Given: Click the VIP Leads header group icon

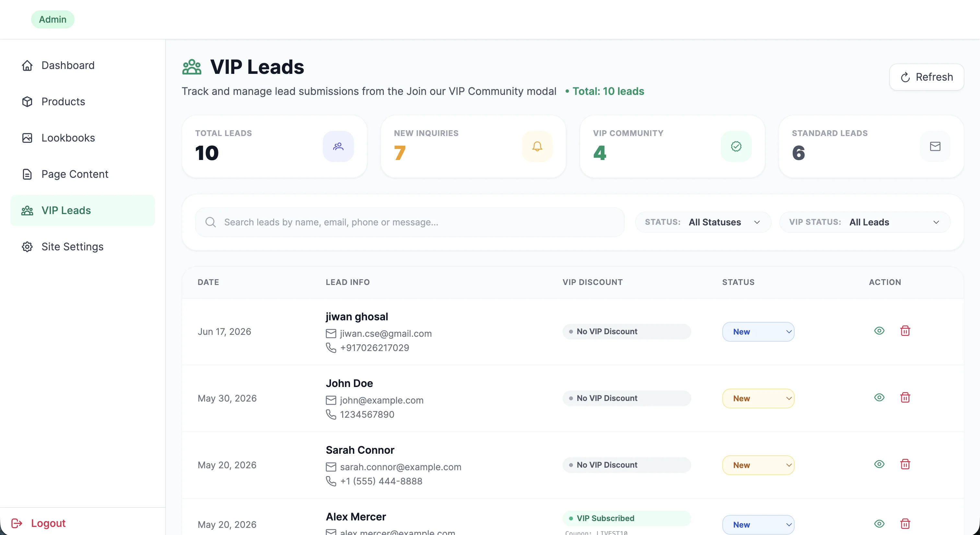Looking at the screenshot, I should [x=192, y=67].
